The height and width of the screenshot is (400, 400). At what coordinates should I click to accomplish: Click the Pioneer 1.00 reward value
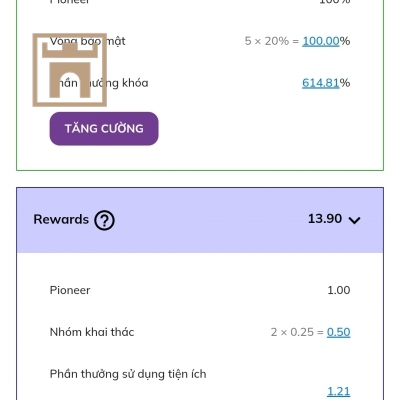pyautogui.click(x=339, y=290)
